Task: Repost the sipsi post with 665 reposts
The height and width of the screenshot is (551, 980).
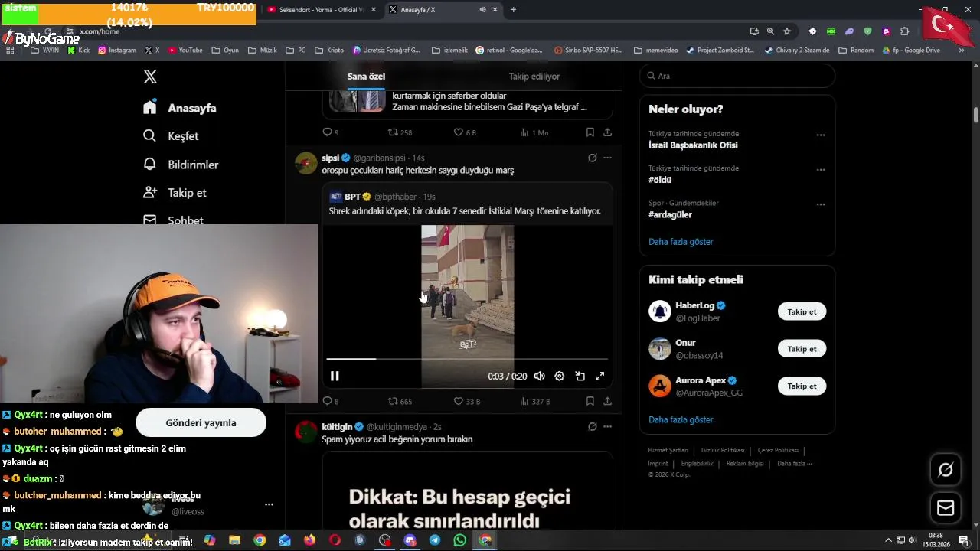Action: (x=400, y=401)
